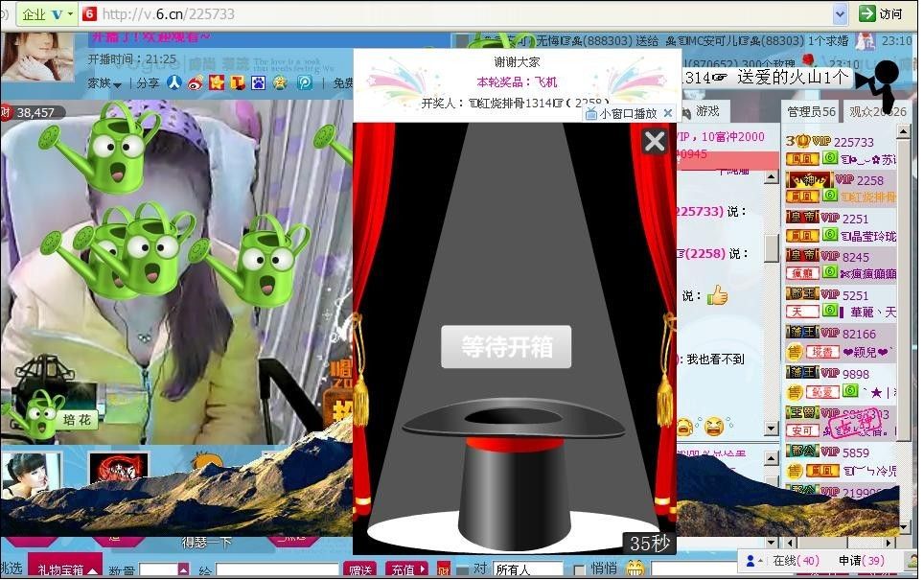Click the 分享 label
Screen dimensions: 924x580
(148, 83)
